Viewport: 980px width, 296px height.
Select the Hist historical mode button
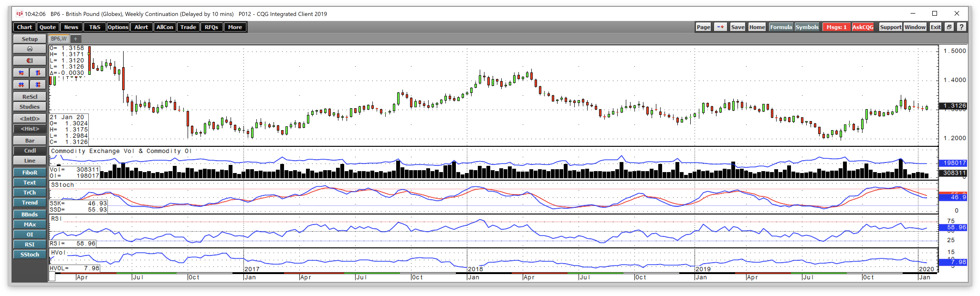[30, 129]
